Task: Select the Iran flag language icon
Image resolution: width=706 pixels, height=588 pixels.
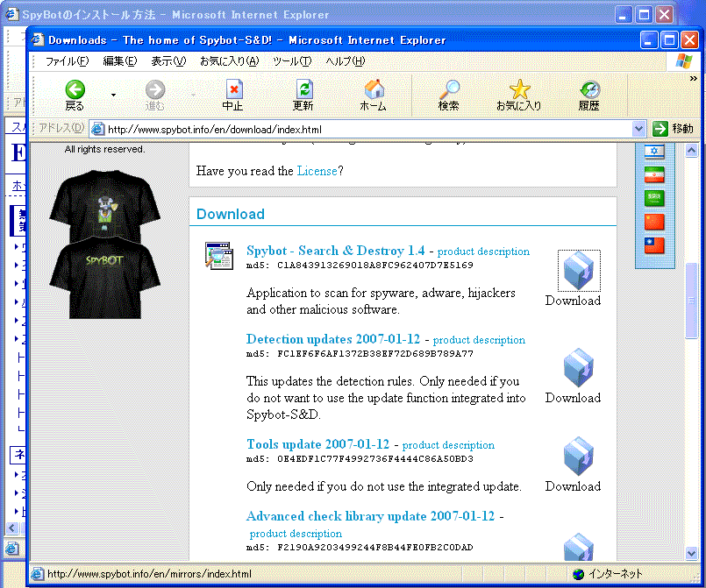Action: tap(654, 174)
